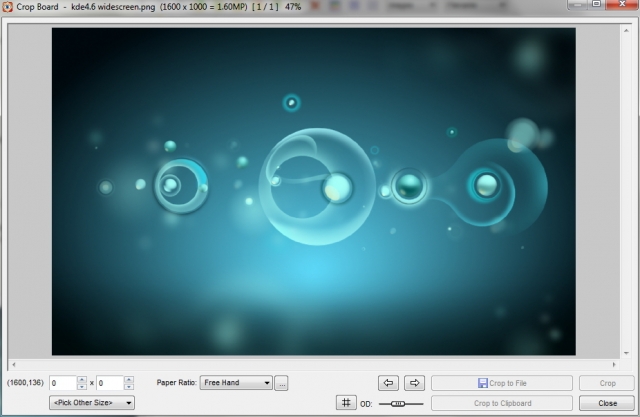Click the floppy disk Crop to File button
The height and width of the screenshot is (417, 640).
tap(501, 383)
